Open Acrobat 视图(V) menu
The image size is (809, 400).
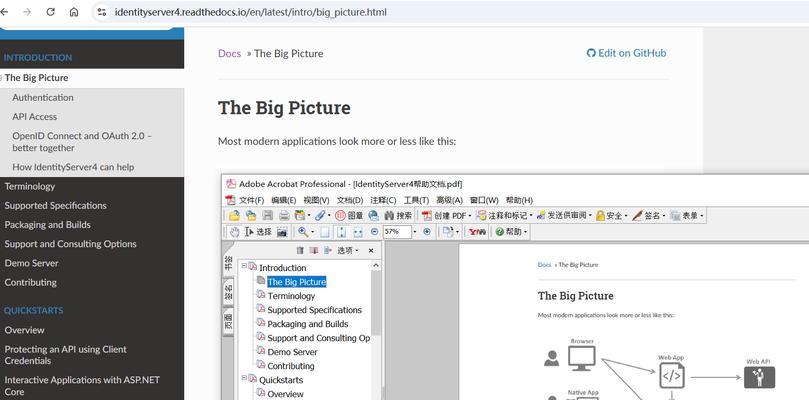coord(316,200)
